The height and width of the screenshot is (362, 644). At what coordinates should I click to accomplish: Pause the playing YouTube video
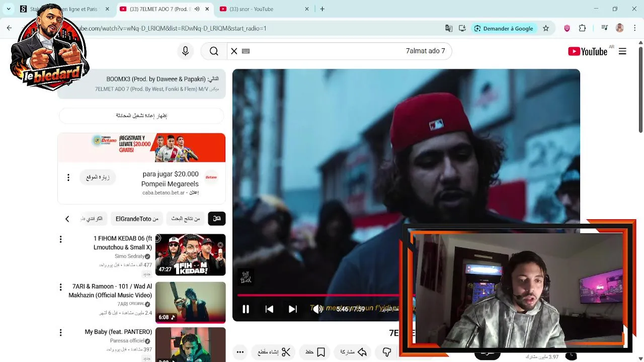point(246,309)
